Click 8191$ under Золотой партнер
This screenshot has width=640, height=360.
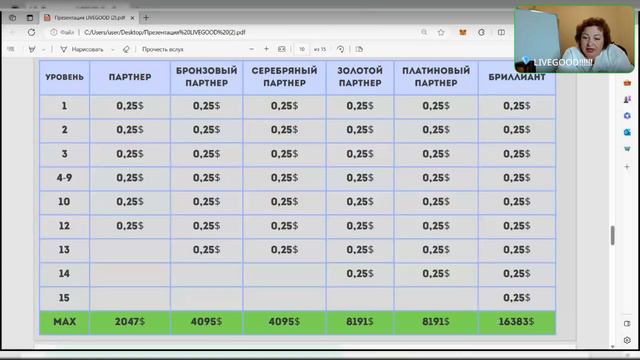point(360,322)
